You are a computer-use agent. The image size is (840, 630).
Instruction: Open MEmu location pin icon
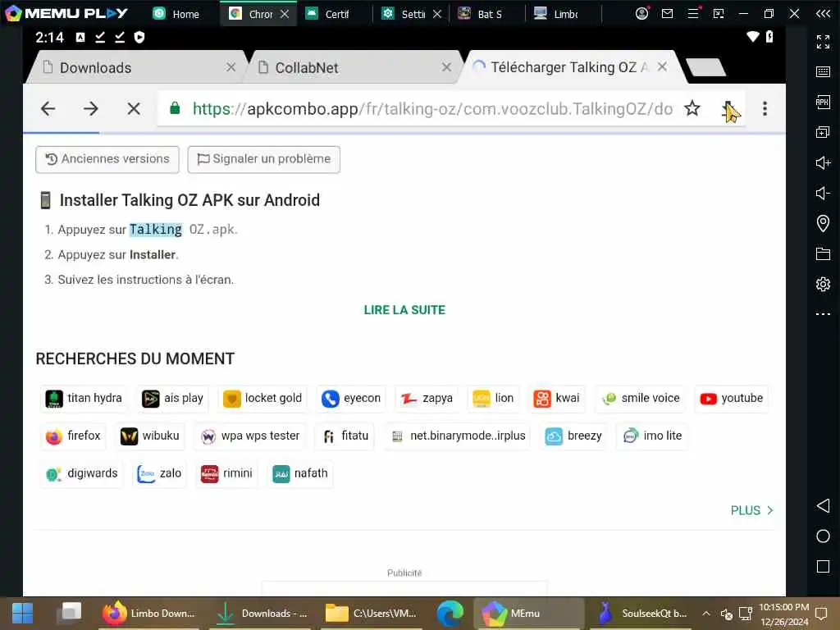point(823,223)
